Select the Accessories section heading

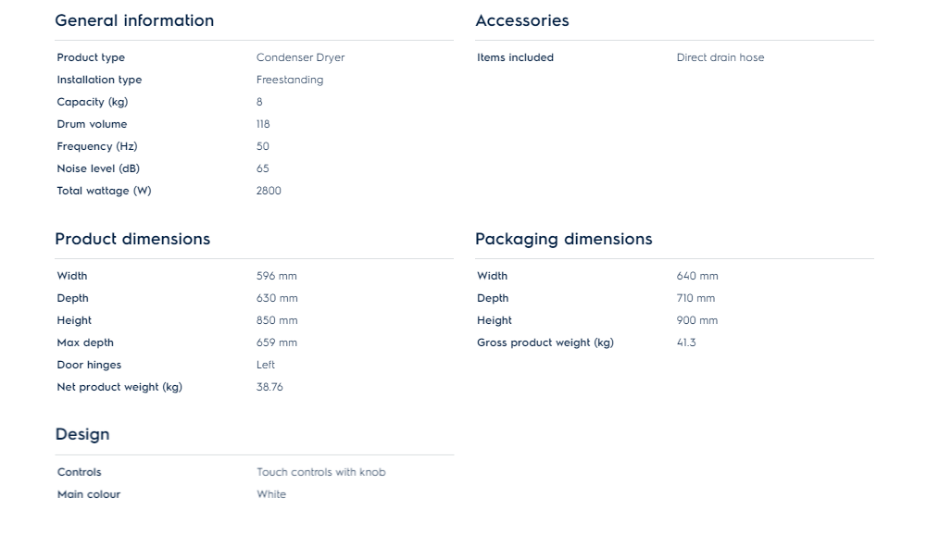(x=522, y=20)
